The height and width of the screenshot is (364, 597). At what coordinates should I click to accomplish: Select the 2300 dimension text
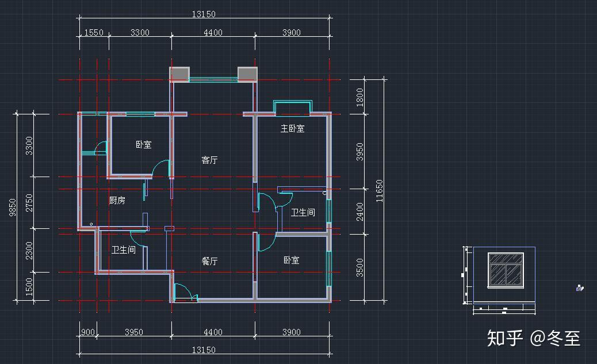tap(29, 251)
